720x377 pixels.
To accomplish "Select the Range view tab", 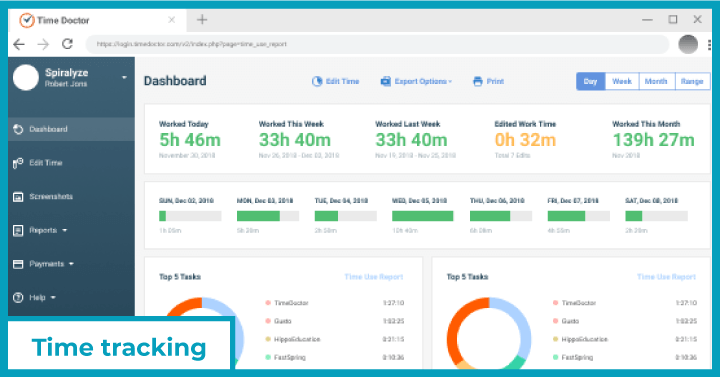I will click(x=692, y=81).
